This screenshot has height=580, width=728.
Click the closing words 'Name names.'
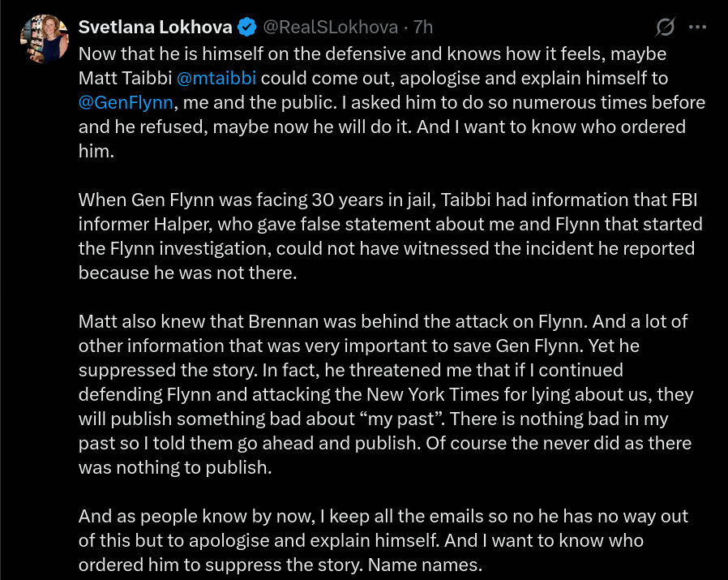426,565
